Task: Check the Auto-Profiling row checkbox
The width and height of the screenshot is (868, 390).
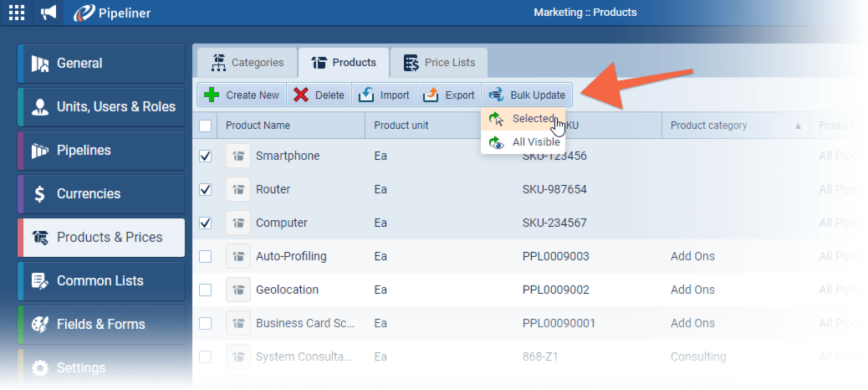Action: [206, 256]
